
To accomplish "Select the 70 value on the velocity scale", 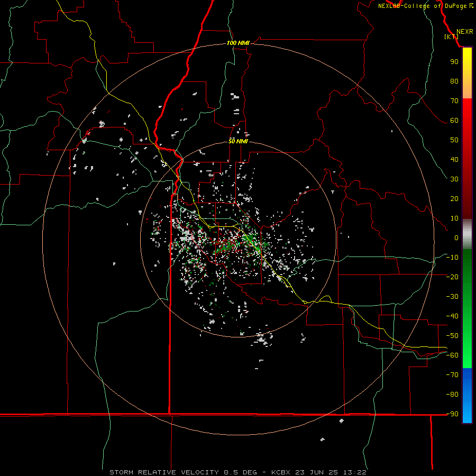I will pos(454,101).
